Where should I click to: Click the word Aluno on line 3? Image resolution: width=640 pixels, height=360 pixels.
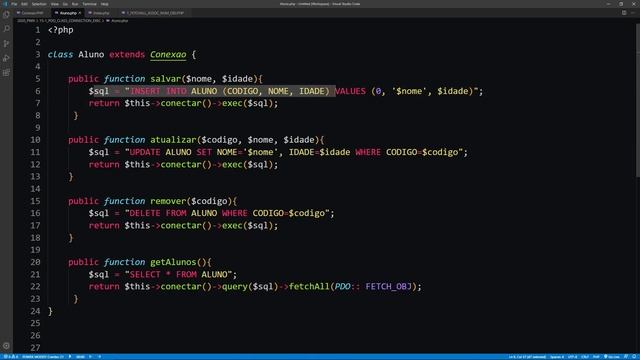(91, 54)
